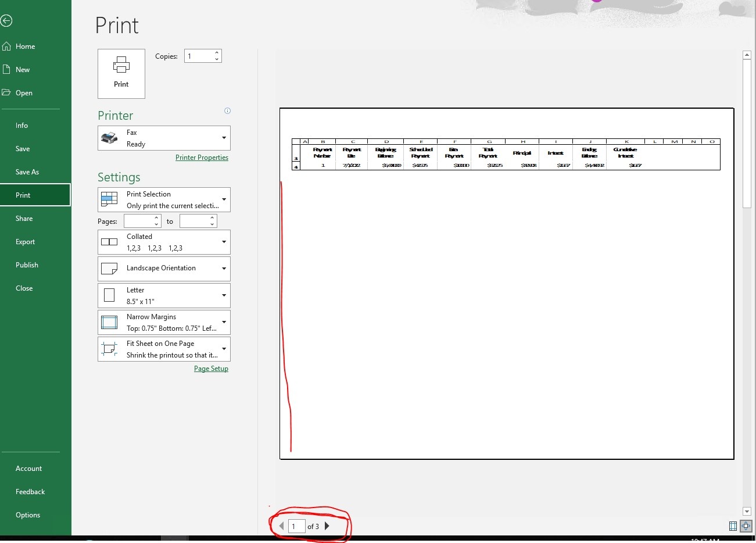Increase copies with the up spinner
The image size is (756, 543).
[x=217, y=53]
